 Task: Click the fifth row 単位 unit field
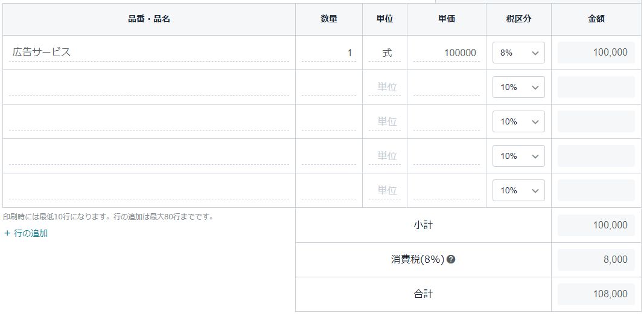385,190
